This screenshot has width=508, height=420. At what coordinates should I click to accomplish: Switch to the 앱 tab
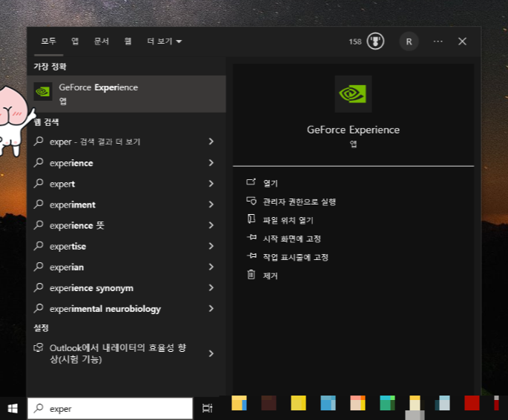(75, 41)
